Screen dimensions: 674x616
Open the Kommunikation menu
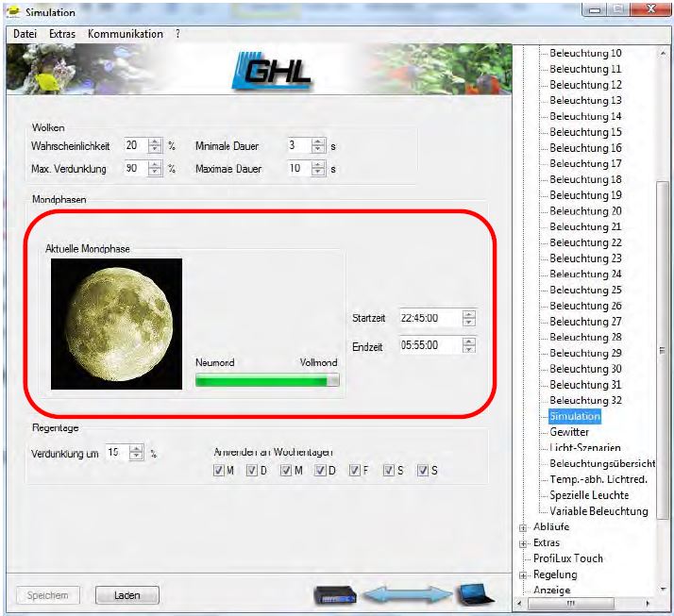pyautogui.click(x=125, y=34)
